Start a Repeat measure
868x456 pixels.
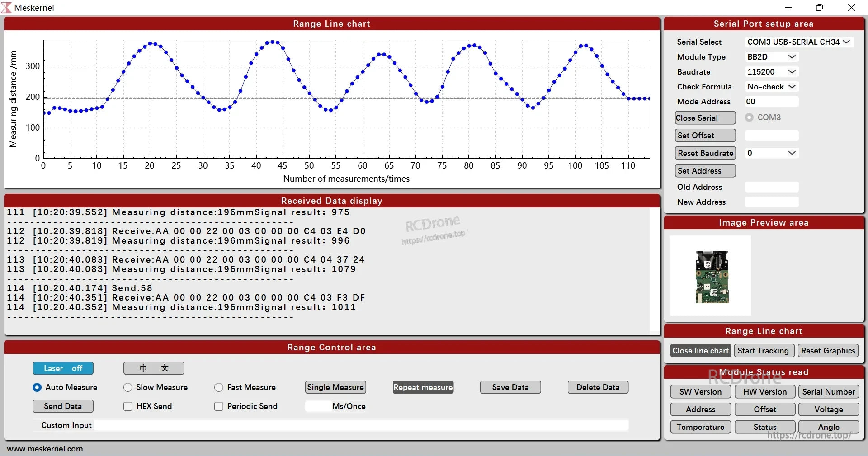click(x=423, y=387)
